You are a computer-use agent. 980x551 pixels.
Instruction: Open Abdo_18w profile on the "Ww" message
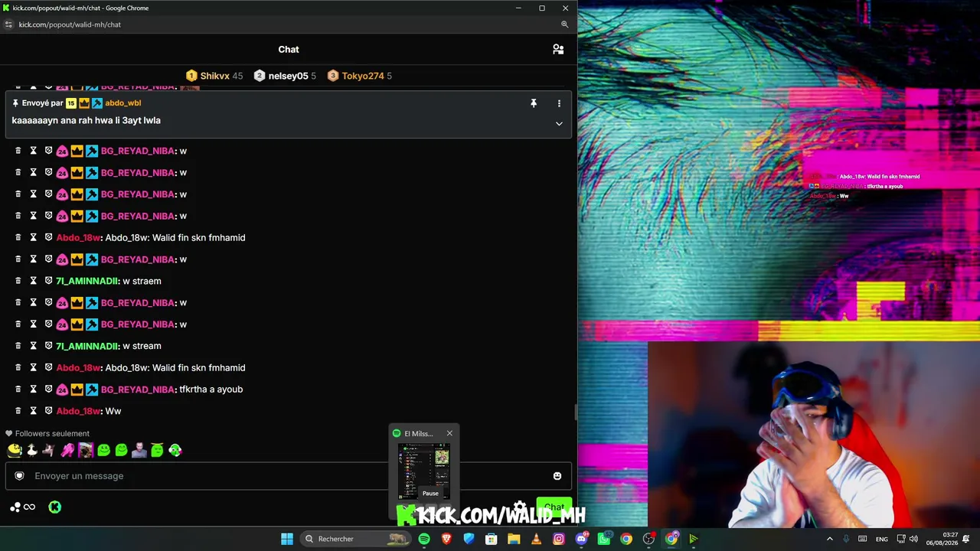pyautogui.click(x=78, y=411)
